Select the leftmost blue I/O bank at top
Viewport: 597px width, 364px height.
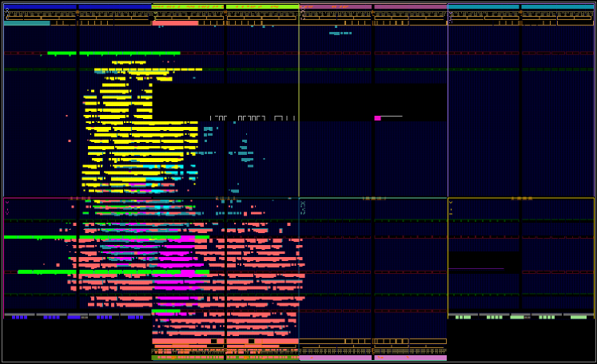tap(40, 7)
